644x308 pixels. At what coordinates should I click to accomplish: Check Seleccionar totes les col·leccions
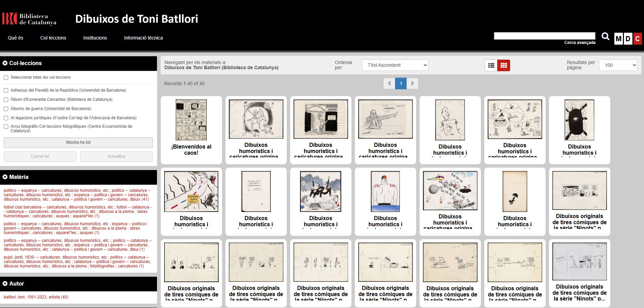[x=6, y=78]
